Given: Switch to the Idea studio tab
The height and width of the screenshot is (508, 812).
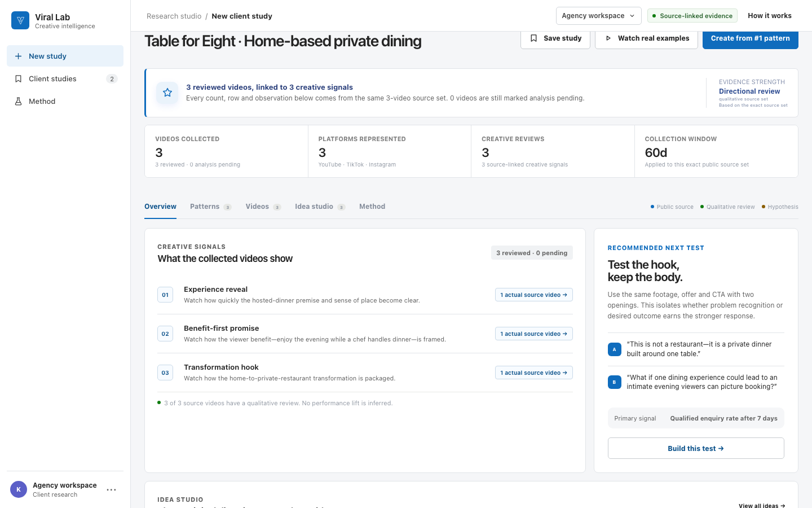Looking at the screenshot, I should [320, 207].
